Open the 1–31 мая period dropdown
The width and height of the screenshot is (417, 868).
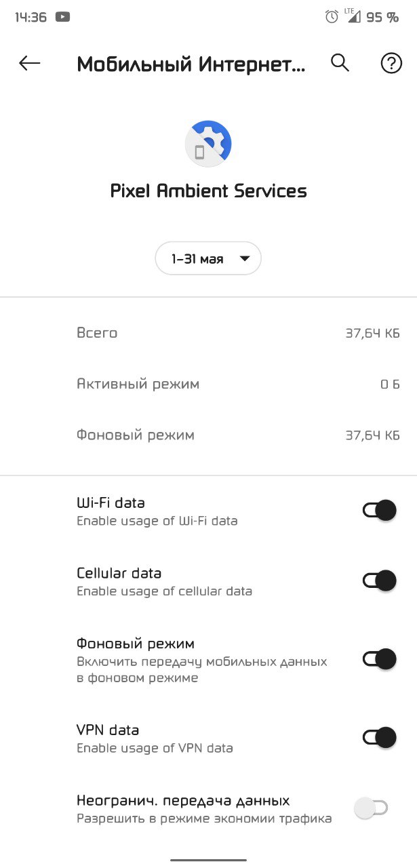pos(208,258)
